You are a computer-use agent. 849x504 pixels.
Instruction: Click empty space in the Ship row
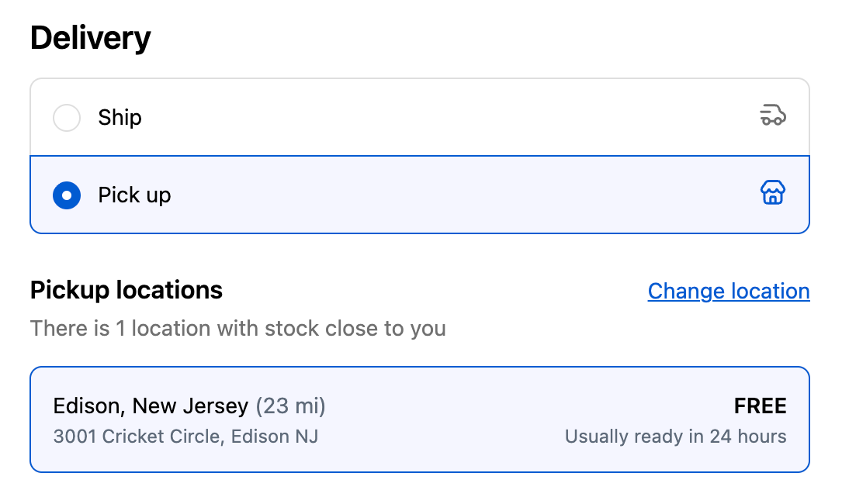tap(433, 117)
